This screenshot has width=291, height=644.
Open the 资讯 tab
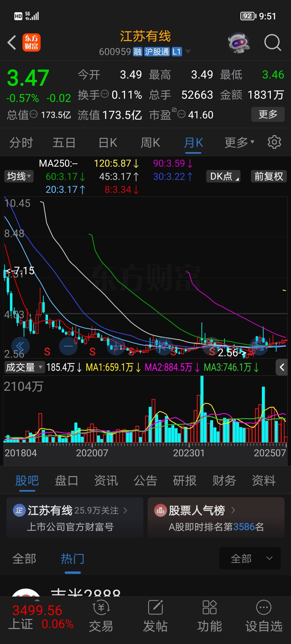(106, 481)
